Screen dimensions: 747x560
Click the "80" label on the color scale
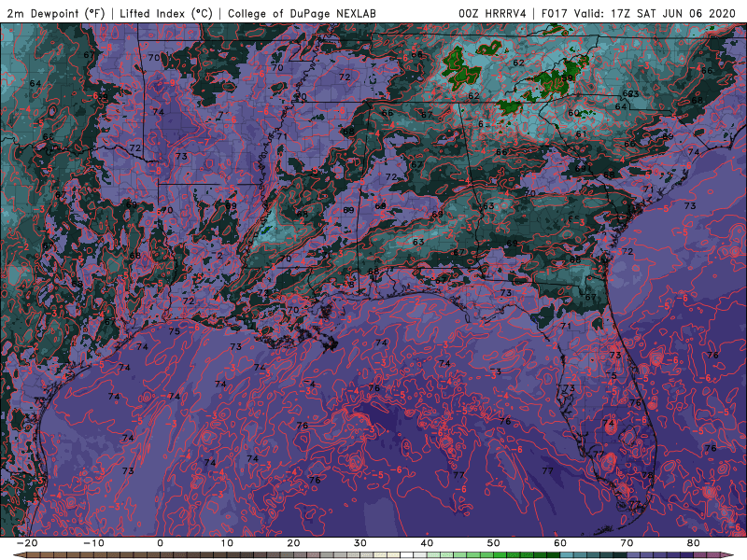point(694,543)
